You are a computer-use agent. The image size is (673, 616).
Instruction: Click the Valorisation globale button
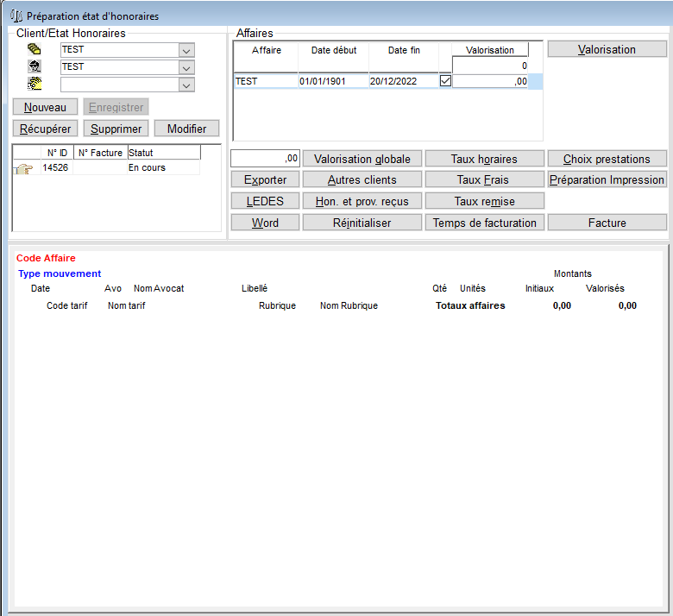click(362, 159)
